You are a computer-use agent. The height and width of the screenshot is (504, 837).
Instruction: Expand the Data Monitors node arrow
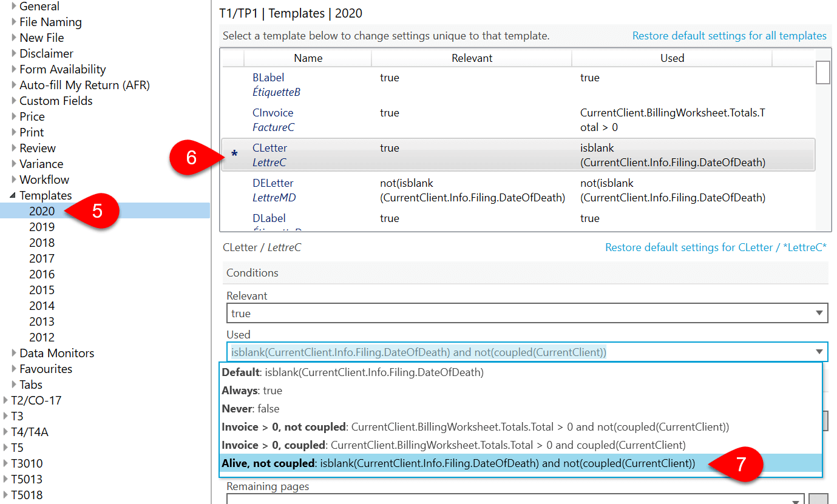[15, 354]
